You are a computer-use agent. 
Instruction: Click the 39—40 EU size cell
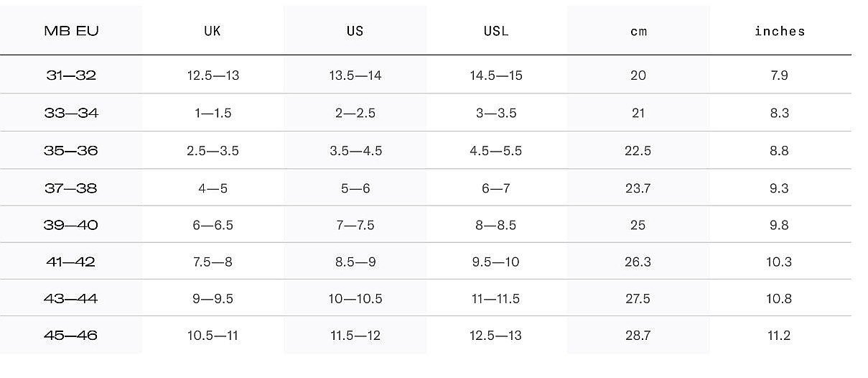[x=71, y=225]
